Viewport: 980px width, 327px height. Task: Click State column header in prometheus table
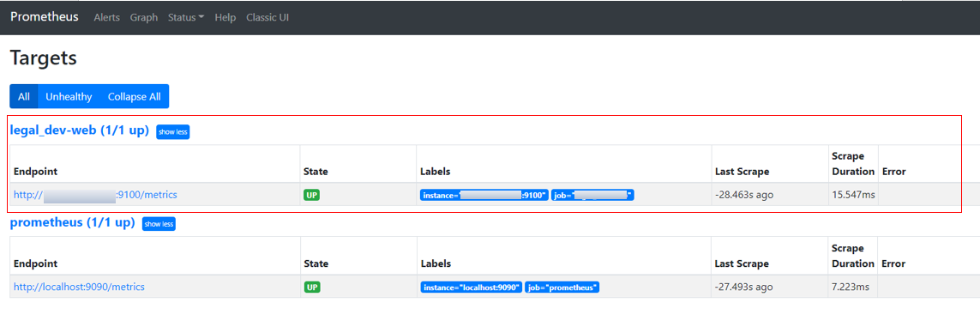coord(316,263)
